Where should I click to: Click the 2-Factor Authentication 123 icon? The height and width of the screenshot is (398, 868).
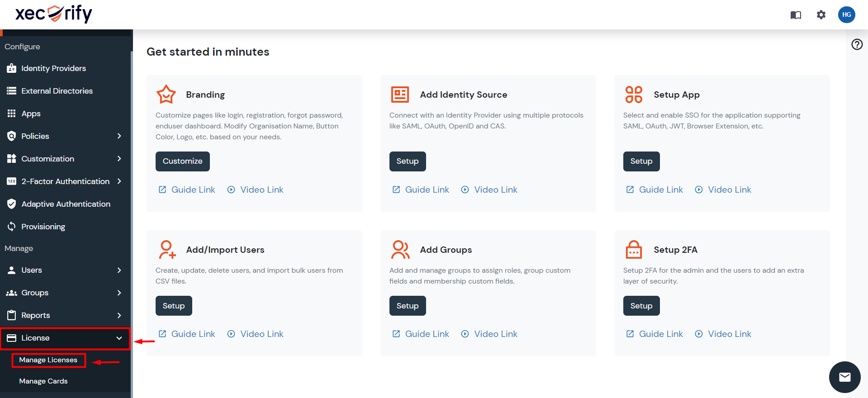point(12,181)
